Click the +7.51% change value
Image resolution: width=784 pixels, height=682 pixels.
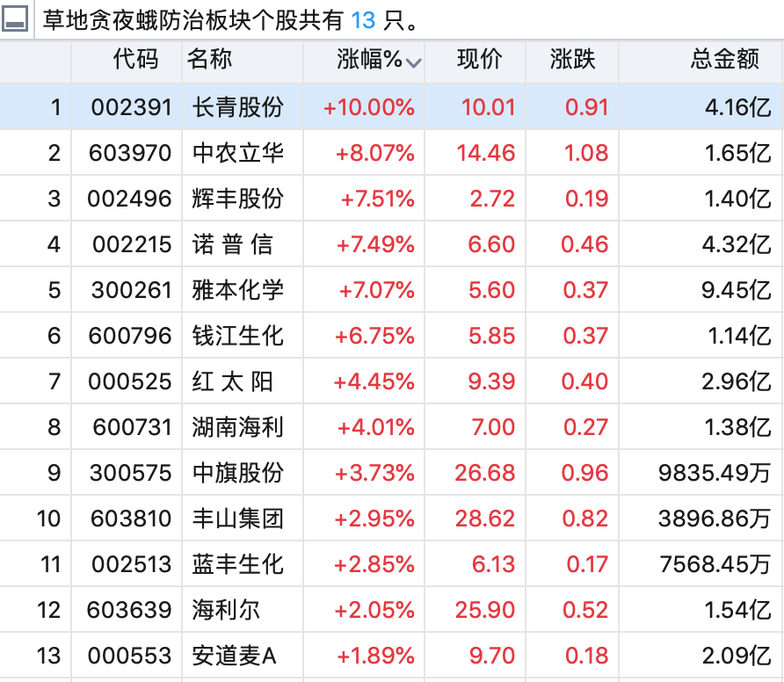click(378, 199)
